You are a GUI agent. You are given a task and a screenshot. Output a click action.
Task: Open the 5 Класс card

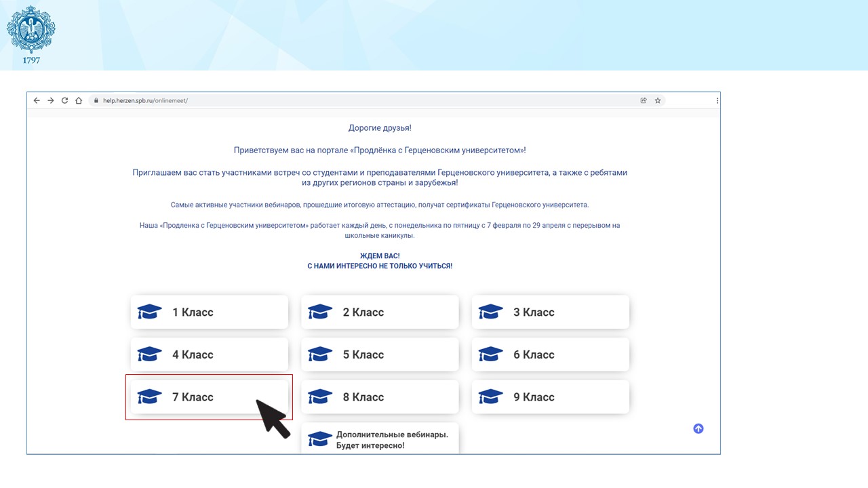(x=380, y=354)
